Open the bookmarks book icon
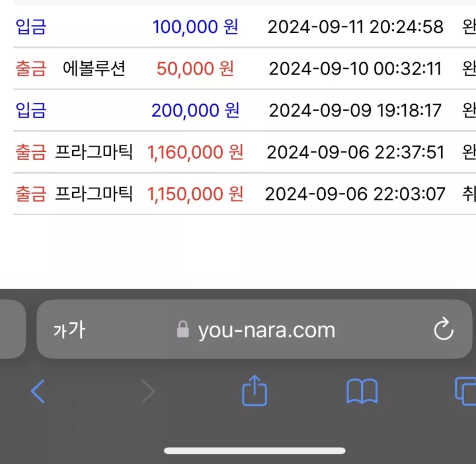This screenshot has width=476, height=464. click(362, 391)
